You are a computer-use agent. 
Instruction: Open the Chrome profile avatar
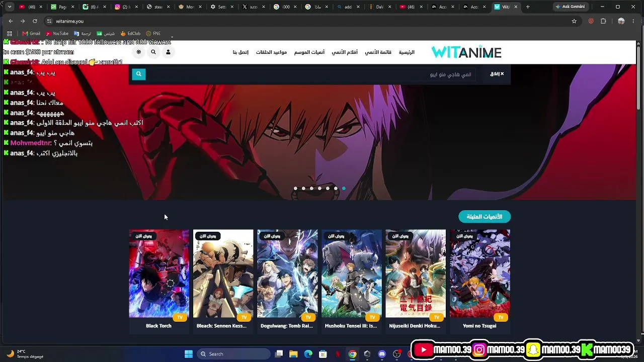pos(621,21)
